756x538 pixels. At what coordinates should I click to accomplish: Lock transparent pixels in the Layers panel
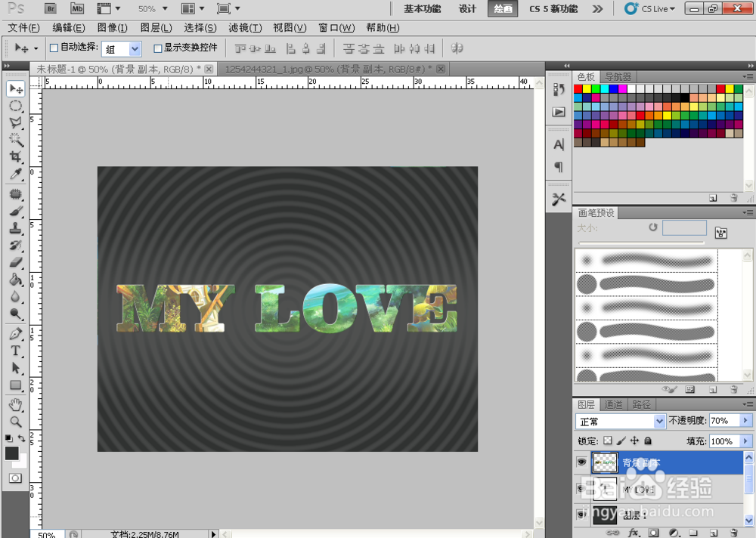(608, 441)
